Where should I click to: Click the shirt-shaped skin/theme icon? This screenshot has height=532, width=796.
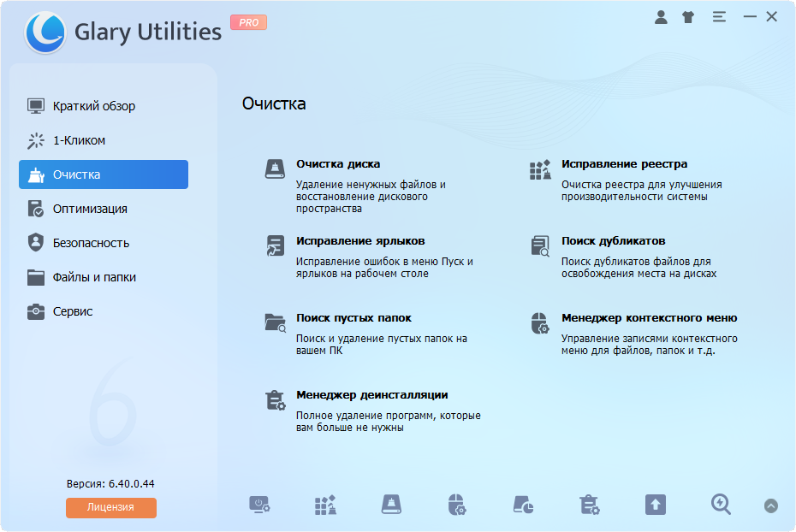click(x=688, y=16)
